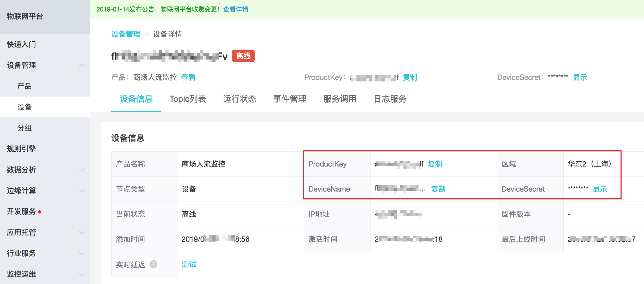Click 显示 beside DeviceSecret in header row

point(580,77)
